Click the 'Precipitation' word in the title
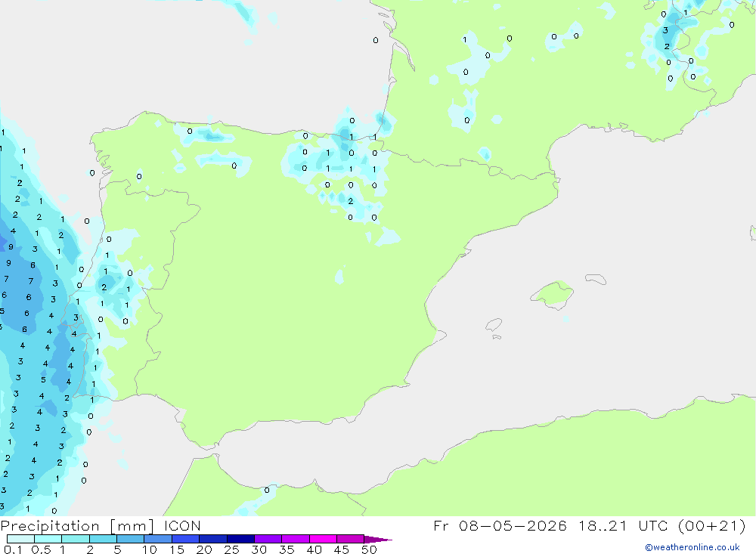This screenshot has height=554, width=756. pos(50,526)
